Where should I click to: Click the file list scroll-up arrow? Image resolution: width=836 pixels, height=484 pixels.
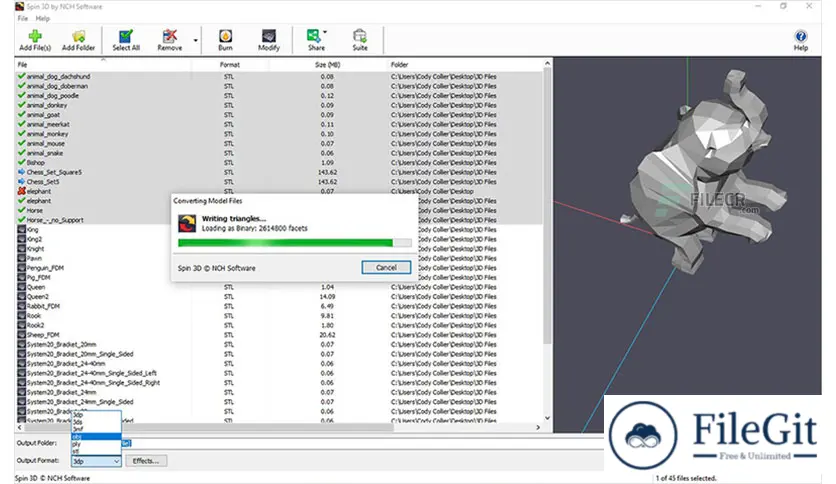[x=547, y=63]
